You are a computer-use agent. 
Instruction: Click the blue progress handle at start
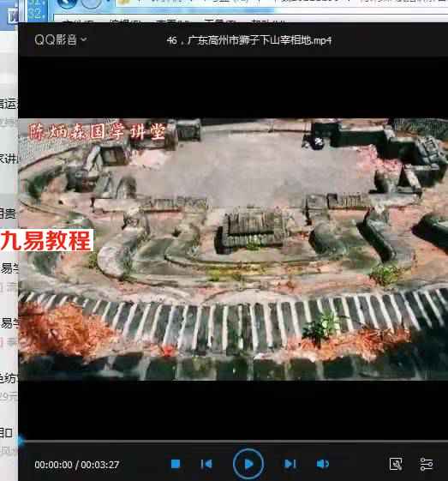click(x=21, y=441)
